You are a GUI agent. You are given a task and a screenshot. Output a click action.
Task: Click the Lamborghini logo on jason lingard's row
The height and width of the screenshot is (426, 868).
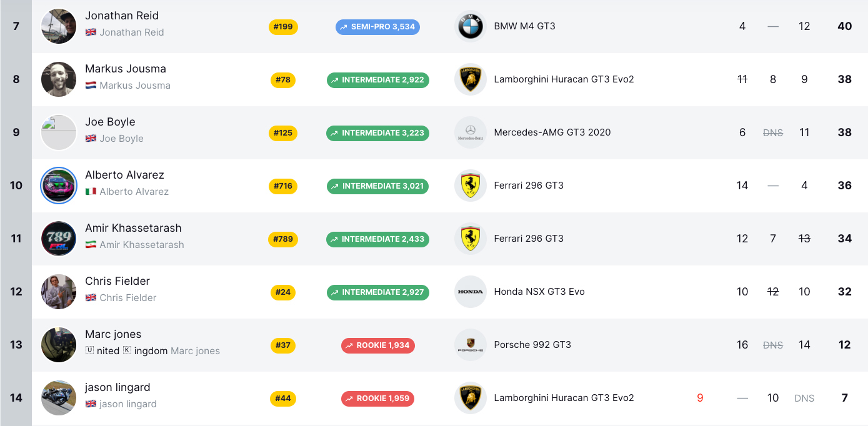point(471,398)
